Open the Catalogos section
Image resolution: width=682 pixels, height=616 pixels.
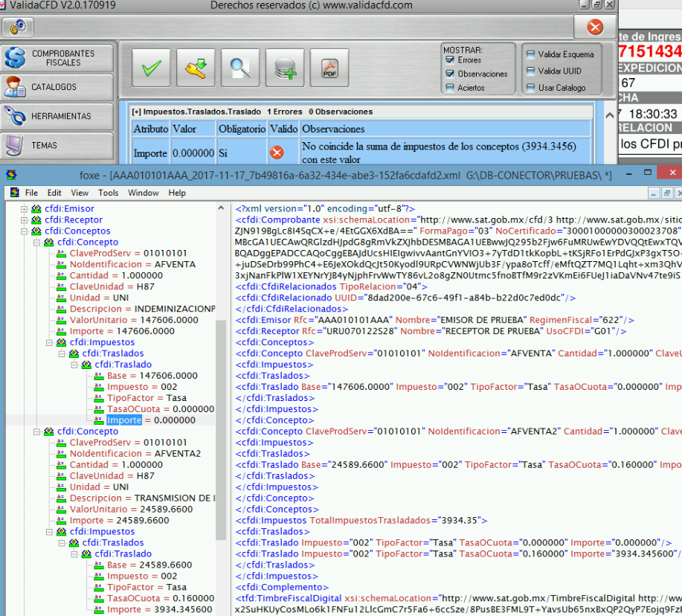click(57, 87)
